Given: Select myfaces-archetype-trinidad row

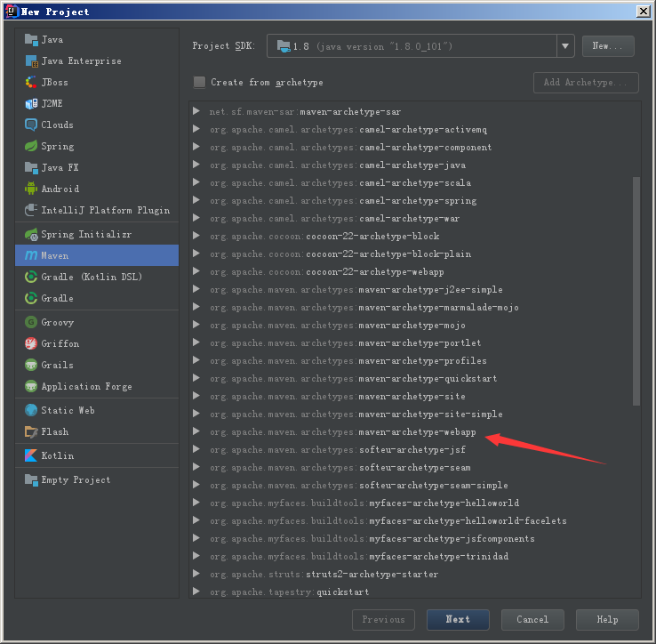Looking at the screenshot, I should pyautogui.click(x=414, y=556).
